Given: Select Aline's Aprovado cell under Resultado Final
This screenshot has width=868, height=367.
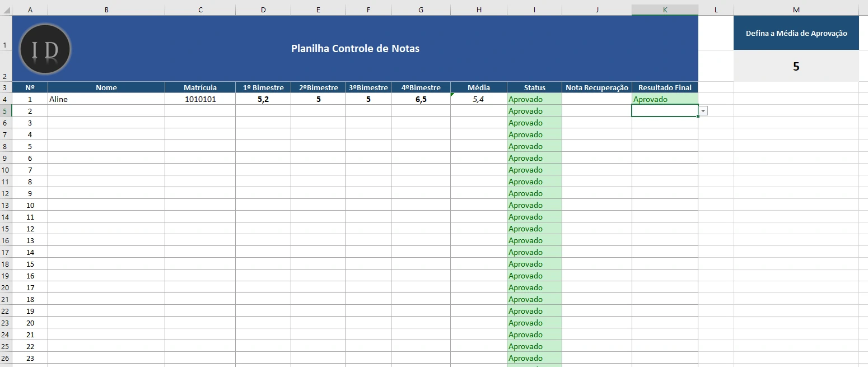Looking at the screenshot, I should [x=664, y=99].
